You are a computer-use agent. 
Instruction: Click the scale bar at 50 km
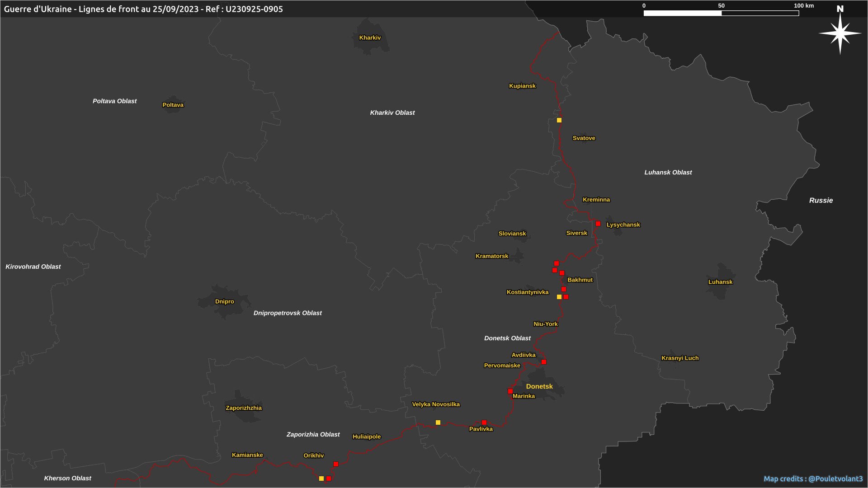[722, 13]
